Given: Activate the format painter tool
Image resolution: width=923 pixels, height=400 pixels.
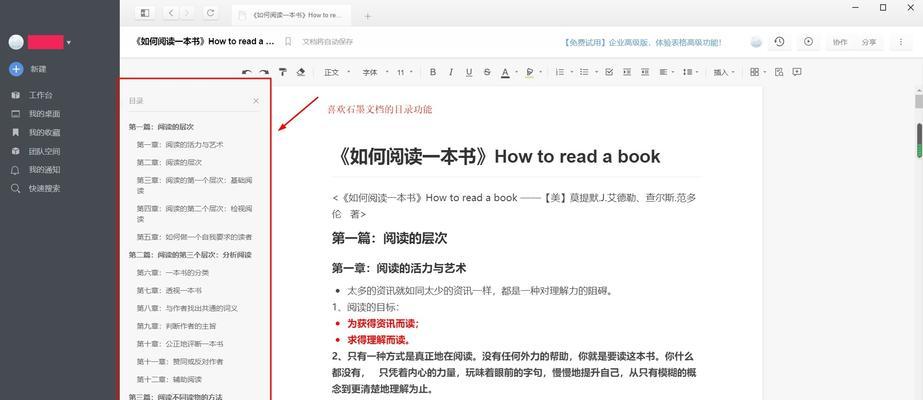Looking at the screenshot, I should [283, 72].
